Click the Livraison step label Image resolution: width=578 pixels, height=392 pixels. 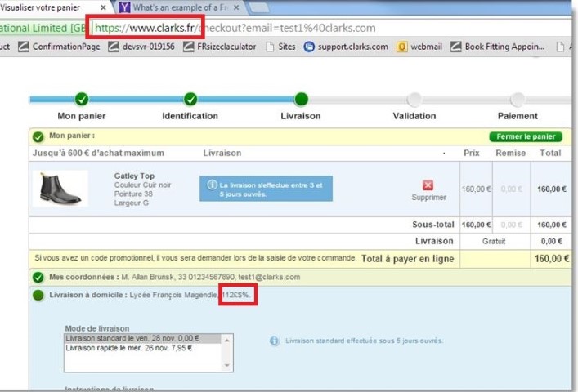301,116
